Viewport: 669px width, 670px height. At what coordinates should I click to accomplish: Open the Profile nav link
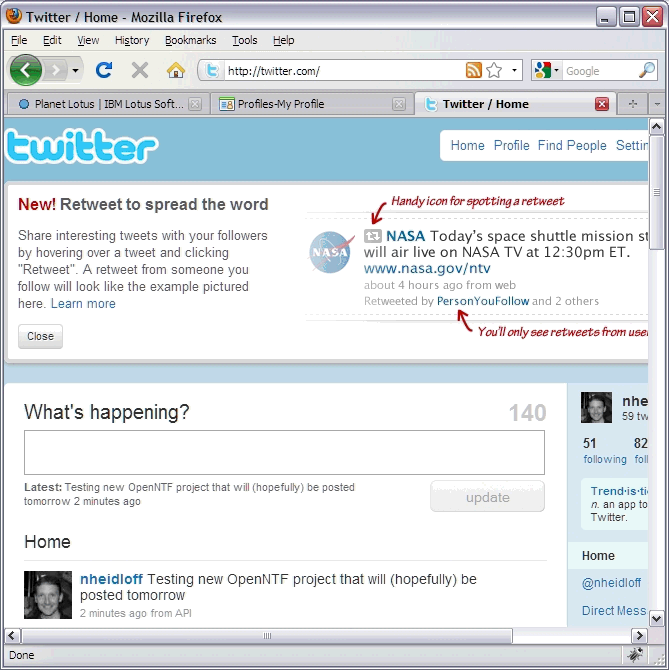click(x=511, y=145)
